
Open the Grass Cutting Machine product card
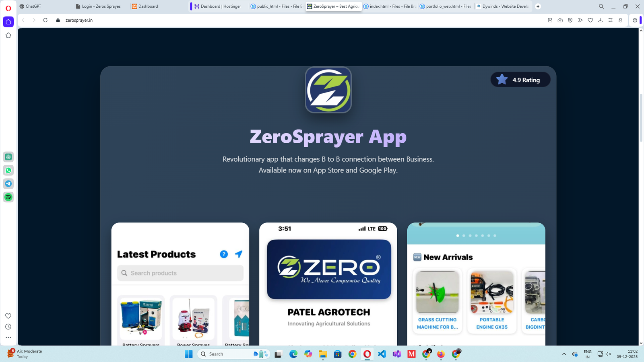coord(438,300)
